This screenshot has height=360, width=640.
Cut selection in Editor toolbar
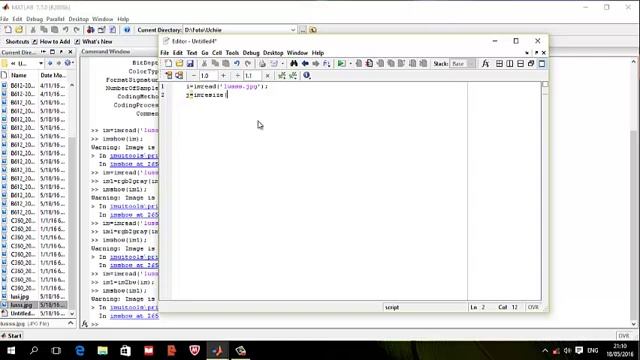(x=204, y=64)
